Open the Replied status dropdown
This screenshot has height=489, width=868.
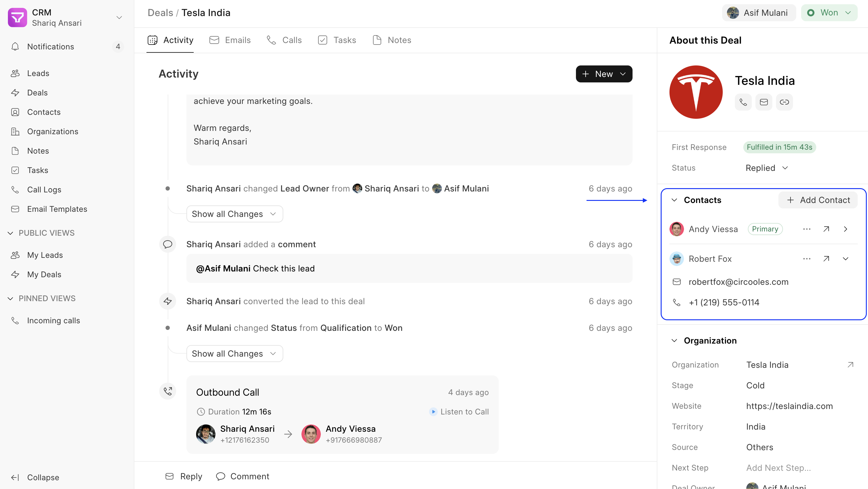[x=767, y=168]
